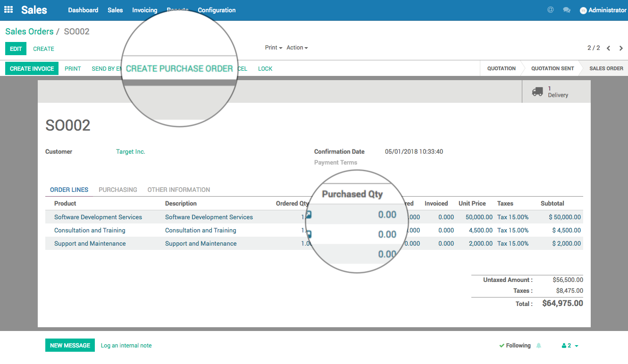Click the 2 / 2 pager counter
The height and width of the screenshot is (364, 628).
[594, 48]
